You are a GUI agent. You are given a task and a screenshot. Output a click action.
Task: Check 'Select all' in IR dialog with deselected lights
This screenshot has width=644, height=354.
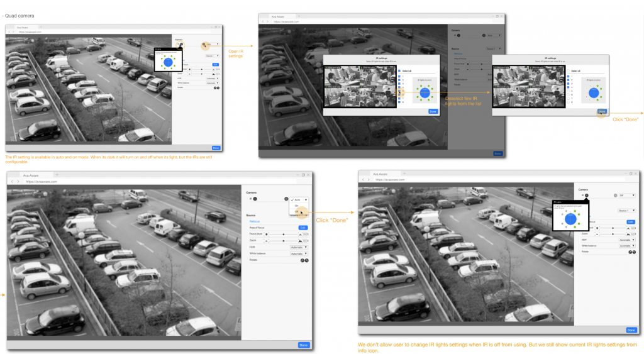pos(569,71)
